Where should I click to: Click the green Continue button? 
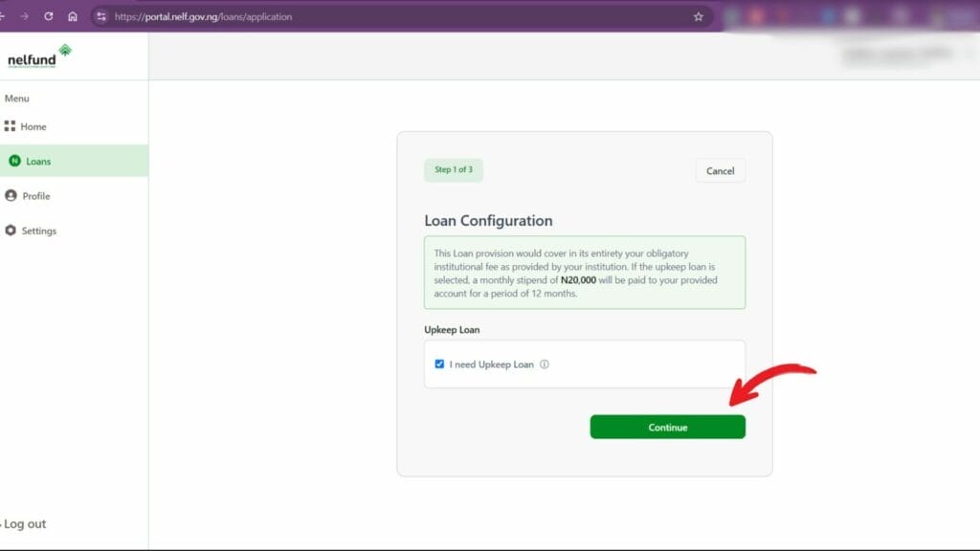click(667, 427)
